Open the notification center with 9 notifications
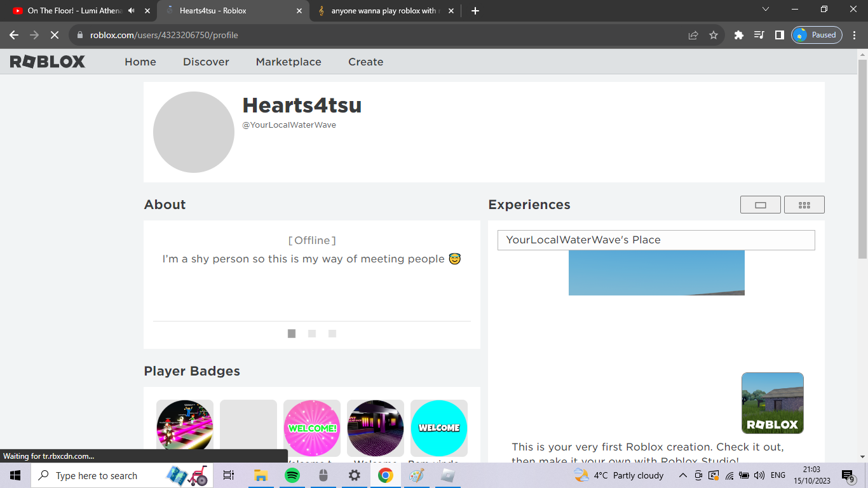 (848, 476)
